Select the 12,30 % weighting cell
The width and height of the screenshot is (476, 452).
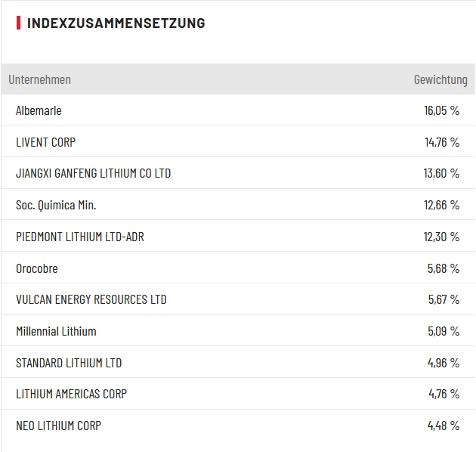click(441, 237)
